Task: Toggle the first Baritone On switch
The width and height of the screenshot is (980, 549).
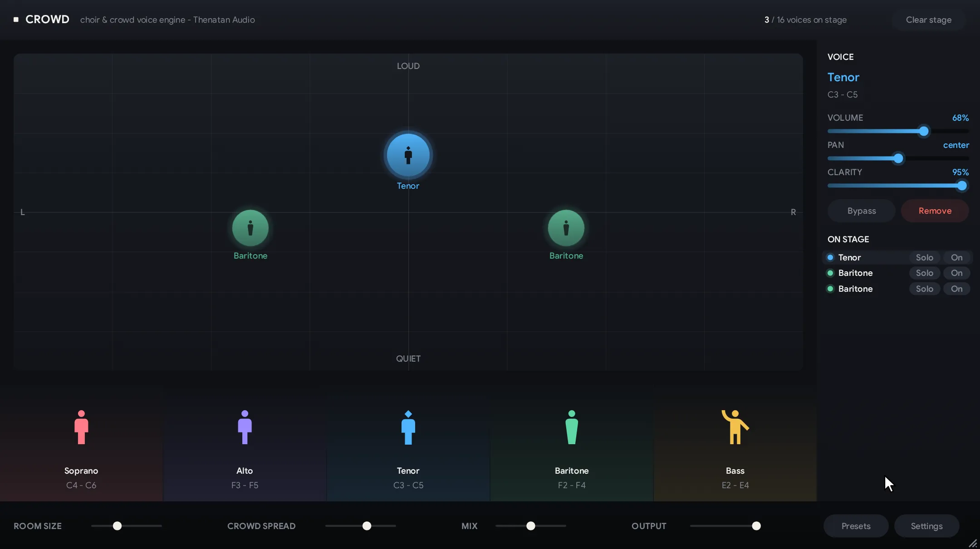Action: [x=956, y=273]
